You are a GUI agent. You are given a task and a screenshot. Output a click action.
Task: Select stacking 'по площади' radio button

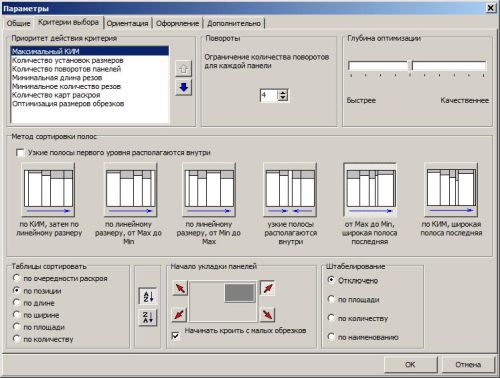(x=331, y=299)
